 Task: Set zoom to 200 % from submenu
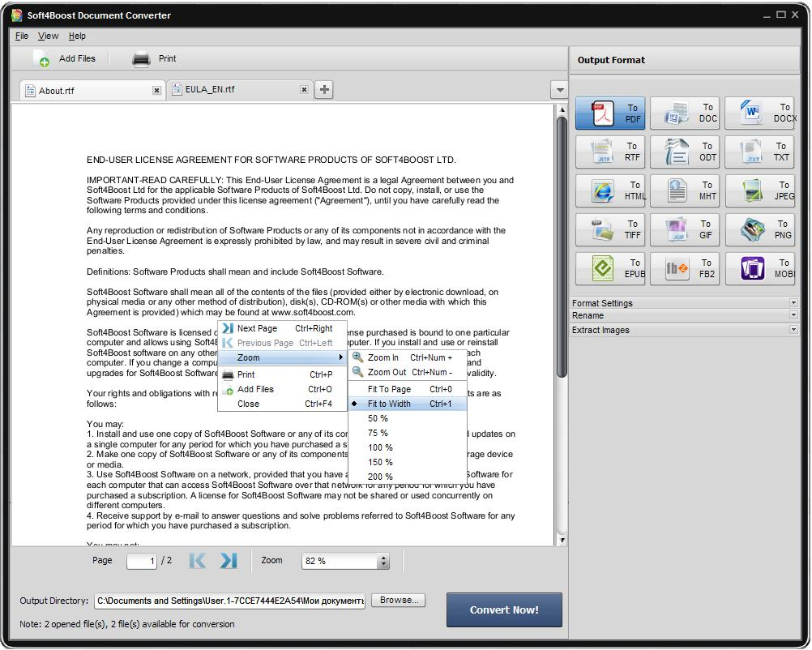pos(408,476)
